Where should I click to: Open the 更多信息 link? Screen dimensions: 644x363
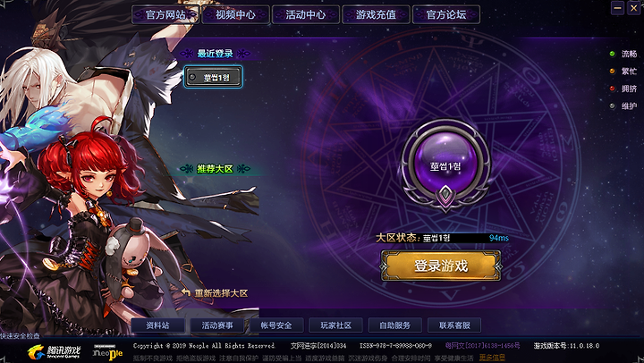point(492,358)
